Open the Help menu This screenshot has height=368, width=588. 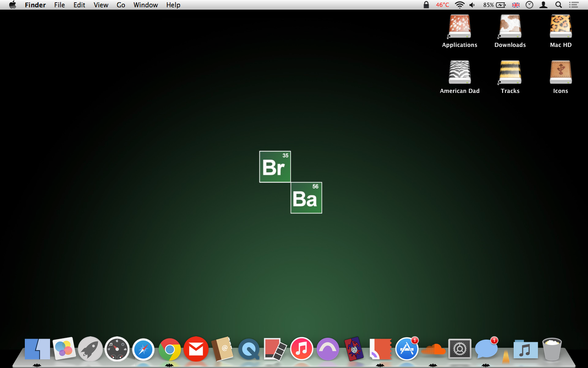[173, 5]
